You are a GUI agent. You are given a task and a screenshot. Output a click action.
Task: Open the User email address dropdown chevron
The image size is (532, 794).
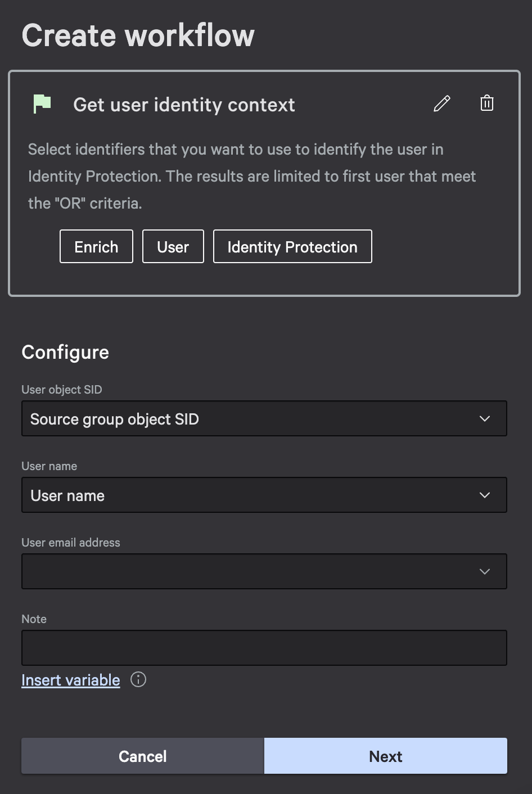[x=484, y=571]
